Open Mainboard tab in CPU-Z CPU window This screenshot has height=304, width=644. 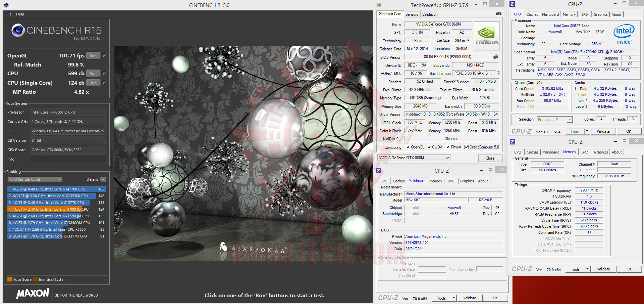click(x=550, y=14)
